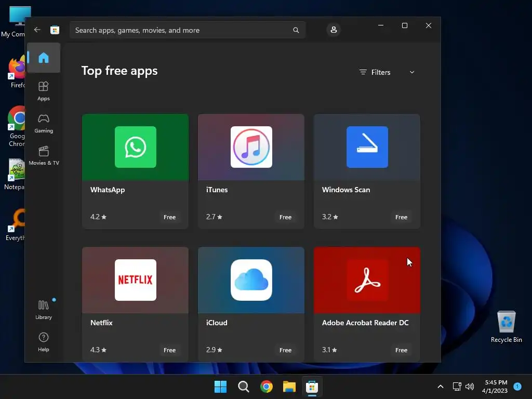Image resolution: width=532 pixels, height=399 pixels.
Task: Open the Library in sidebar
Action: [x=44, y=310]
